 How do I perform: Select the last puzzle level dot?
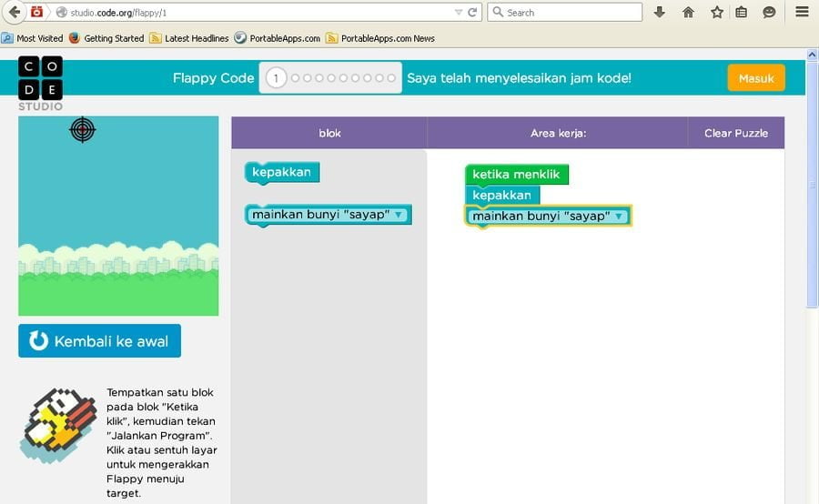tap(391, 78)
